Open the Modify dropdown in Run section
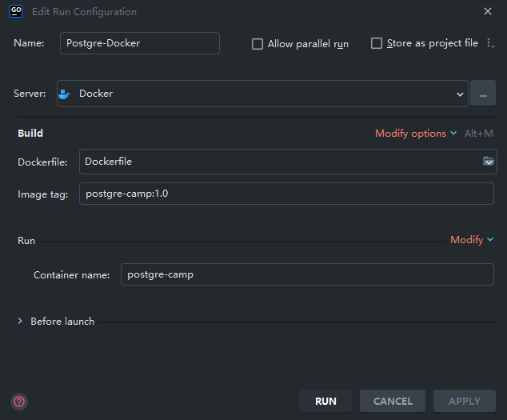 pos(472,240)
